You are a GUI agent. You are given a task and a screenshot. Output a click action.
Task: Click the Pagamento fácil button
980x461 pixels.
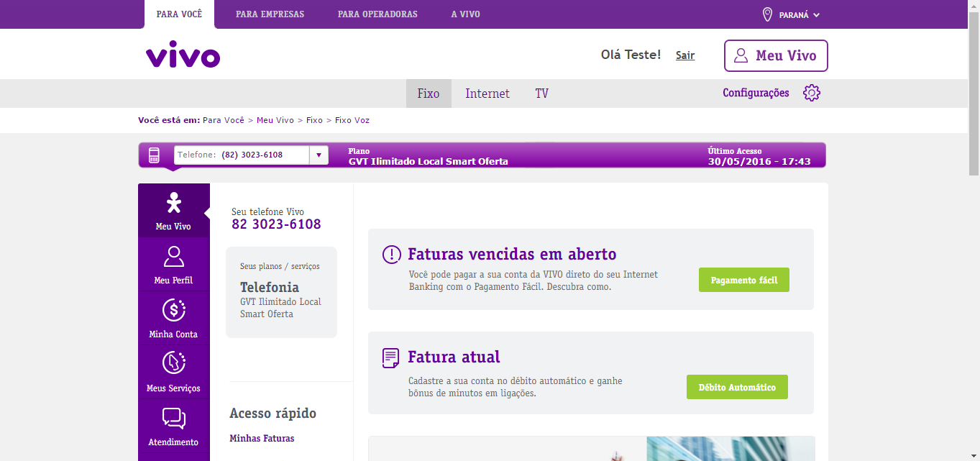click(x=744, y=280)
